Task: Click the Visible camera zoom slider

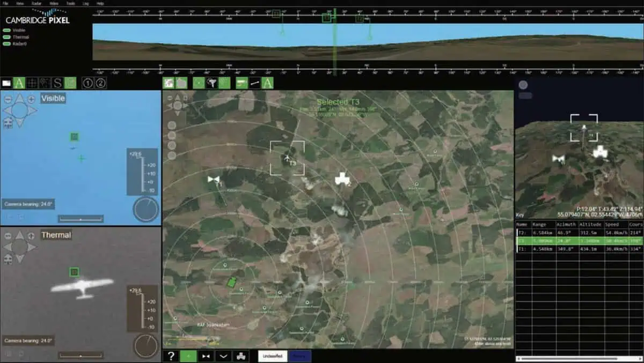Action: [x=80, y=219]
